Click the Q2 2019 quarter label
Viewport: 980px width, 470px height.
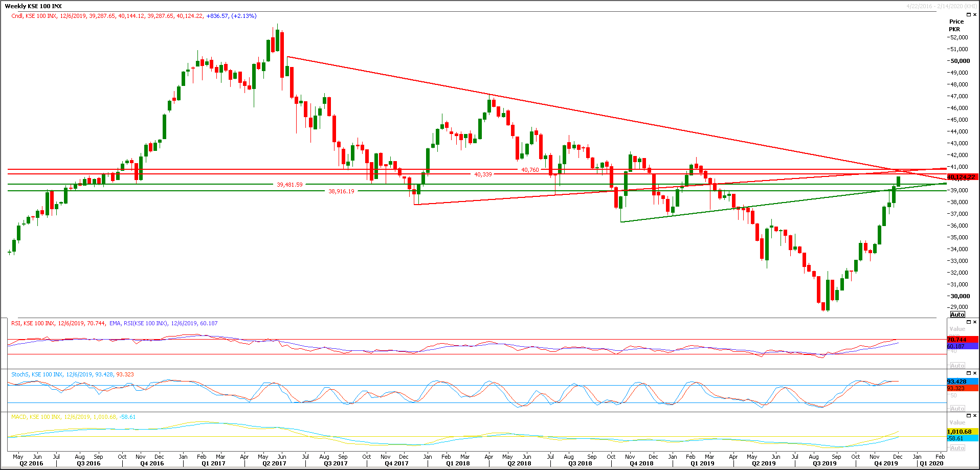click(764, 463)
